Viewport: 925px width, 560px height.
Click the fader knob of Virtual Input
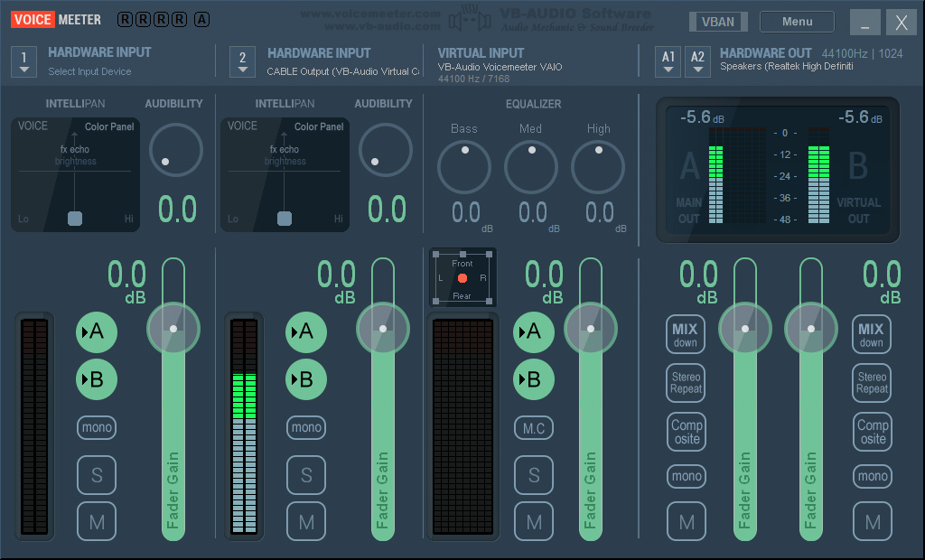pyautogui.click(x=591, y=329)
